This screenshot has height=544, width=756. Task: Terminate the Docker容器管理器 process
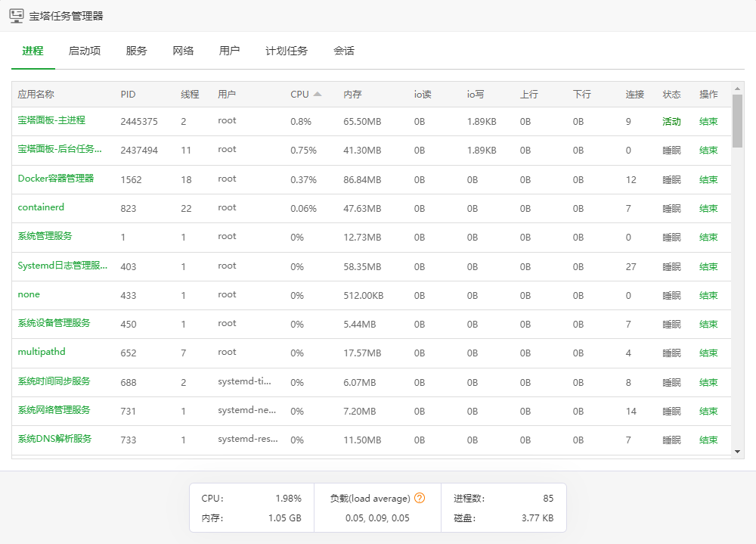tap(708, 179)
